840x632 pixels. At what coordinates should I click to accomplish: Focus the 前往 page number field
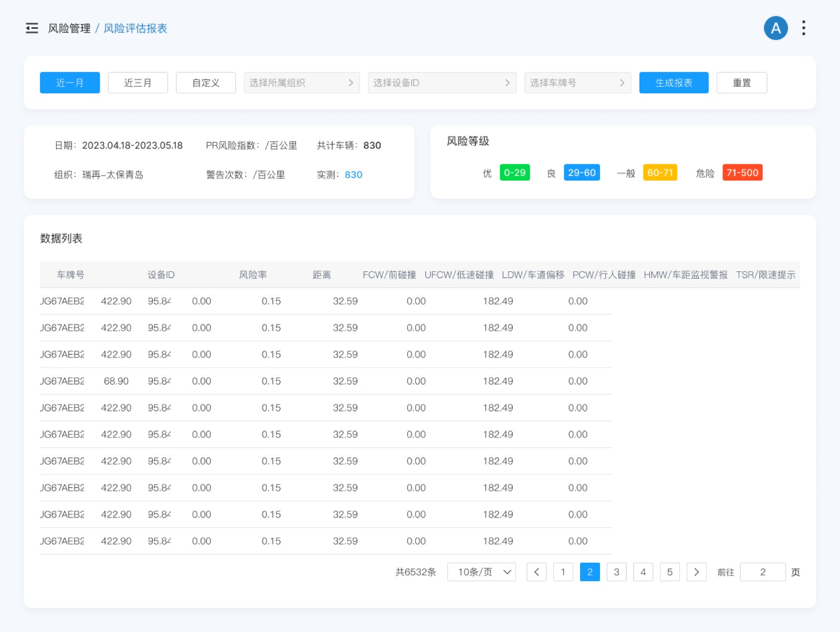(763, 572)
